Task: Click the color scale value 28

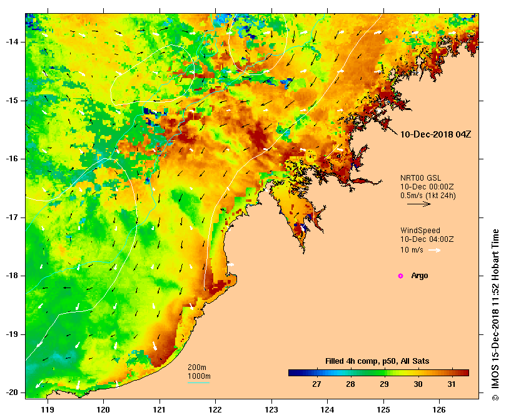Action: tap(350, 384)
